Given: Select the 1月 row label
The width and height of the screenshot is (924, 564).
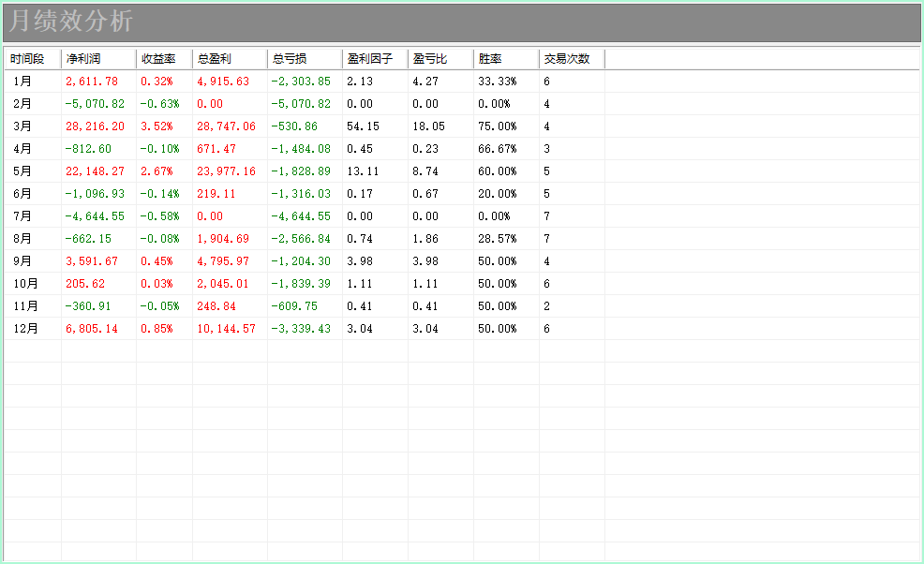Looking at the screenshot, I should 22,82.
